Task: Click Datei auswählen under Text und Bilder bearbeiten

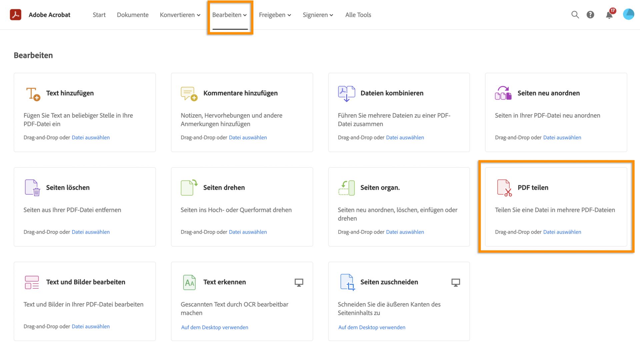Action: coord(91,326)
